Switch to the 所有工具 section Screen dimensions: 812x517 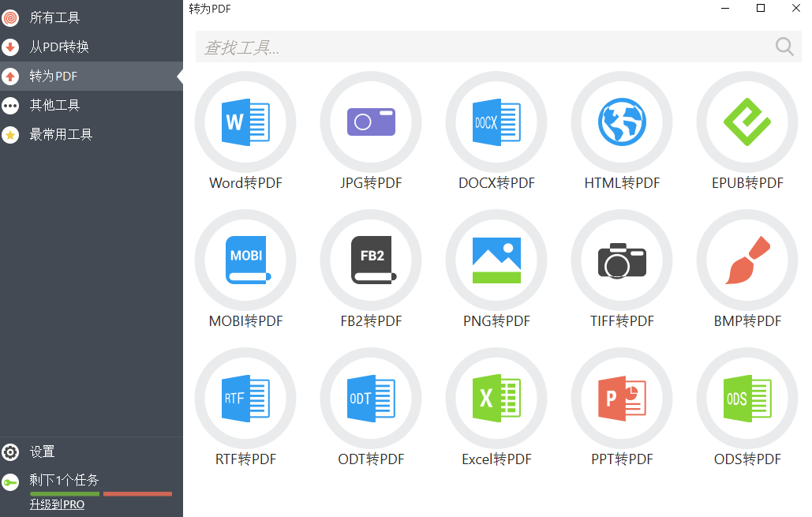(54, 17)
